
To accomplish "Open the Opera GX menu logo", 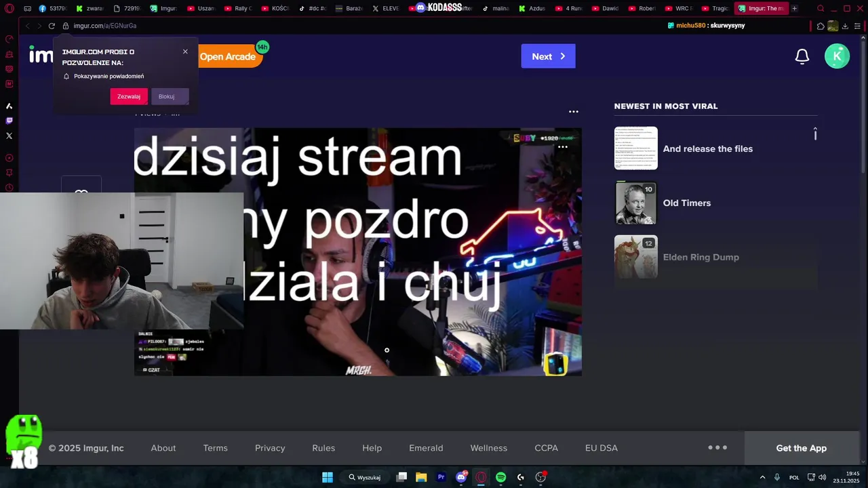I will pyautogui.click(x=9, y=9).
